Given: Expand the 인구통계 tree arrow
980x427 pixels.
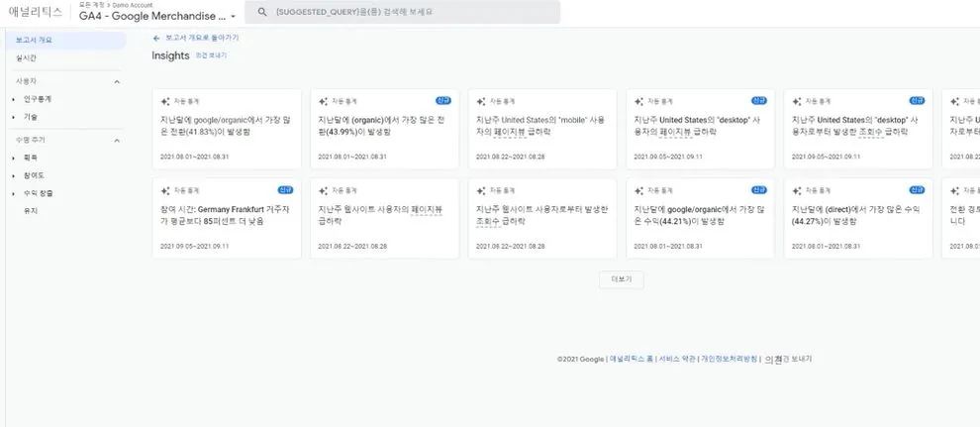Looking at the screenshot, I should [14, 99].
